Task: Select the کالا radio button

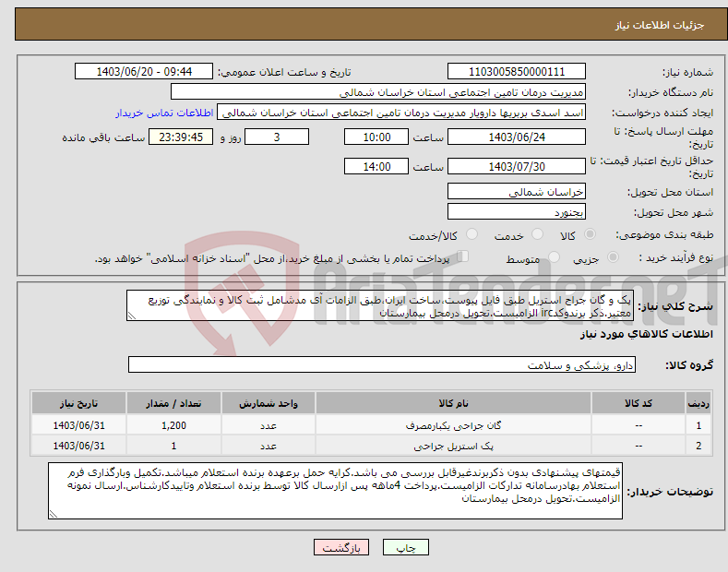Action: tap(590, 234)
